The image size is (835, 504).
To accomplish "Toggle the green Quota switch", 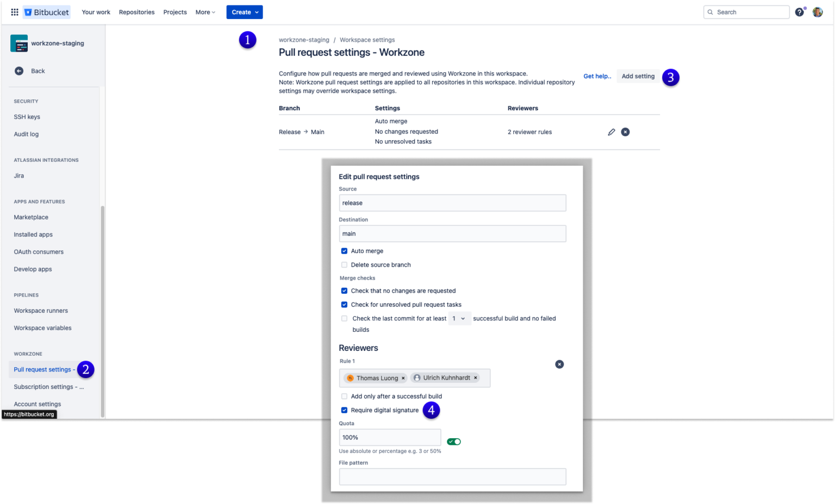I will click(454, 442).
